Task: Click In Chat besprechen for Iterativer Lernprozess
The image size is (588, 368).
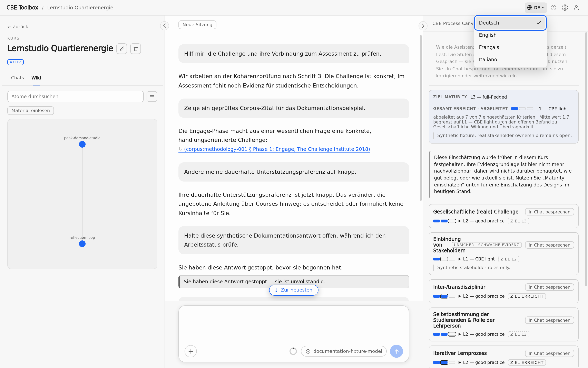Action: (x=549, y=353)
